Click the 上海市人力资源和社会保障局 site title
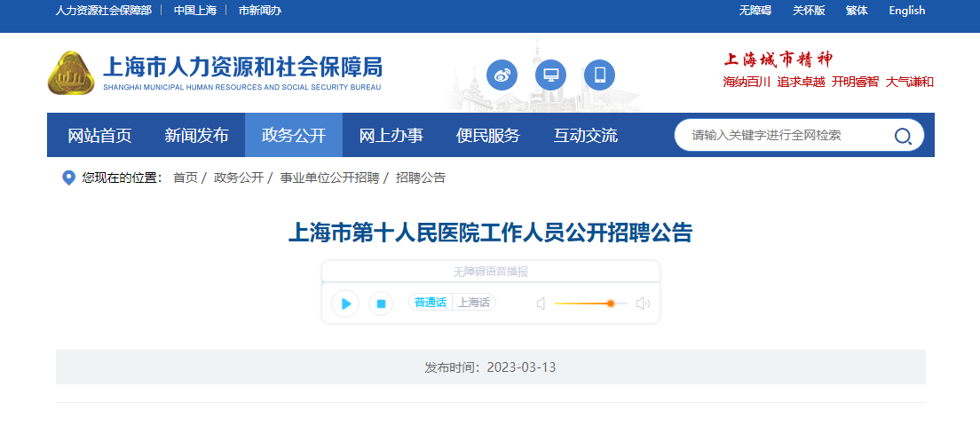The image size is (980, 426). tap(242, 67)
